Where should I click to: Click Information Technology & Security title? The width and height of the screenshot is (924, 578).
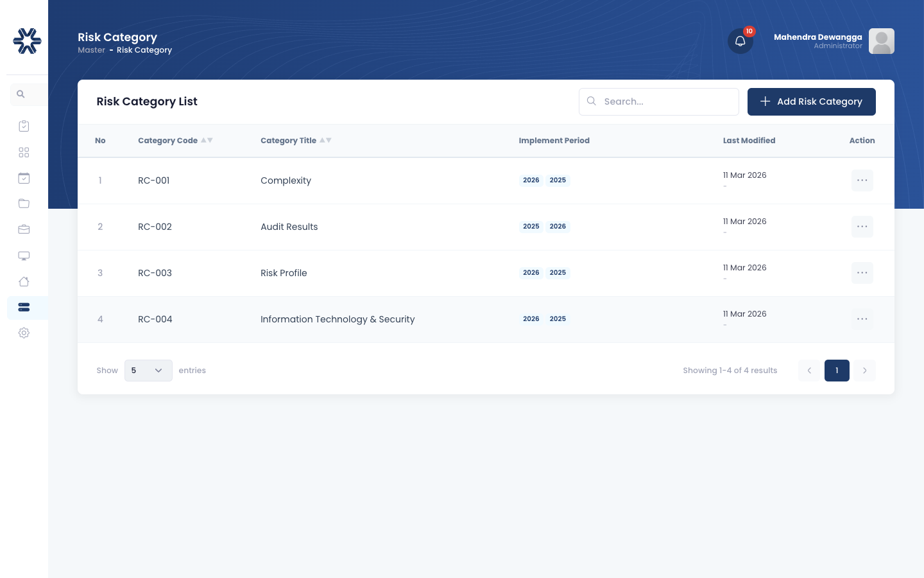click(x=338, y=319)
